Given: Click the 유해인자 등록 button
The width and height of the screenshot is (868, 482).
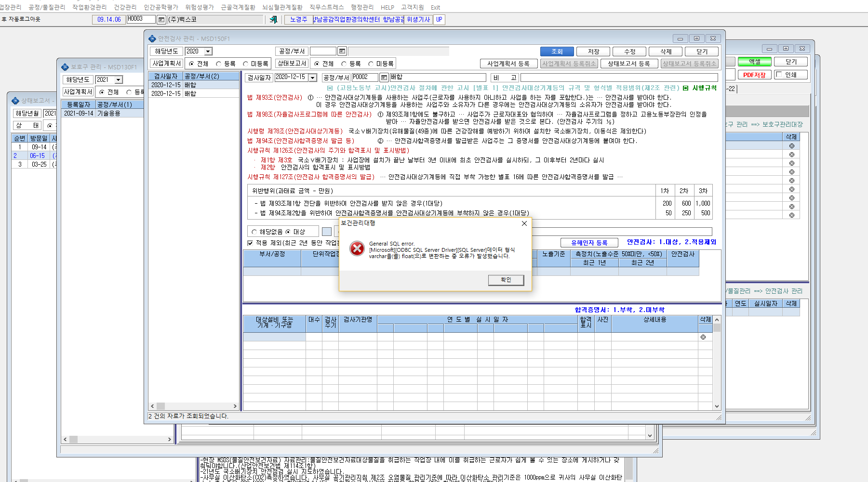Looking at the screenshot, I should 589,243.
